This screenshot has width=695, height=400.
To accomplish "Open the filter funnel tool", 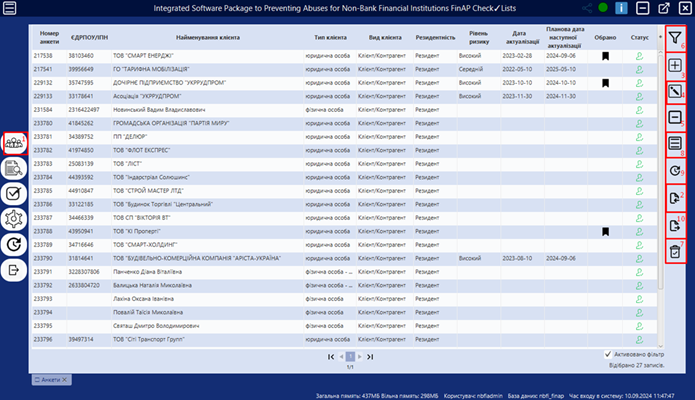I will 675,38.
